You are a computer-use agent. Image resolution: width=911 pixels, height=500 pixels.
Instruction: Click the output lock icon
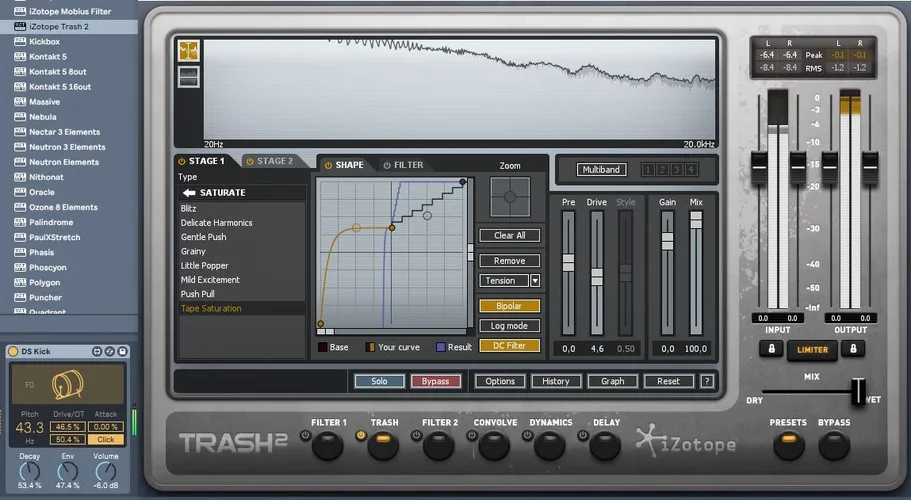tap(853, 349)
